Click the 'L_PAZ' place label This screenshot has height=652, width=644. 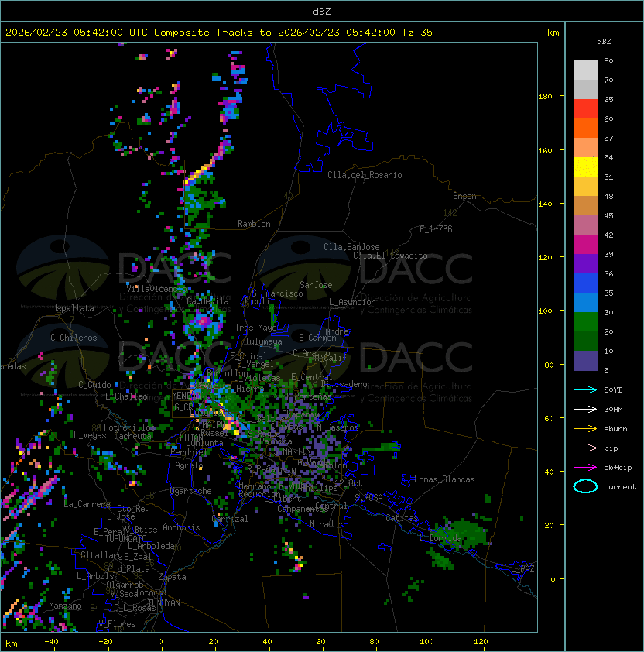pyautogui.click(x=522, y=569)
